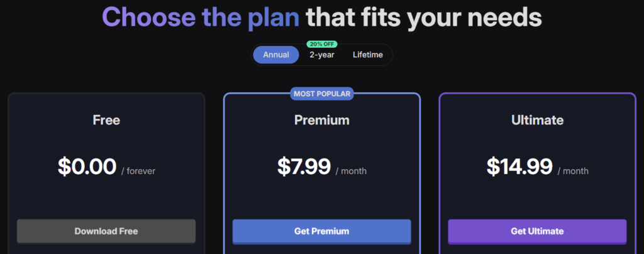The width and height of the screenshot is (644, 254).
Task: Select the Annual billing option
Action: 276,55
